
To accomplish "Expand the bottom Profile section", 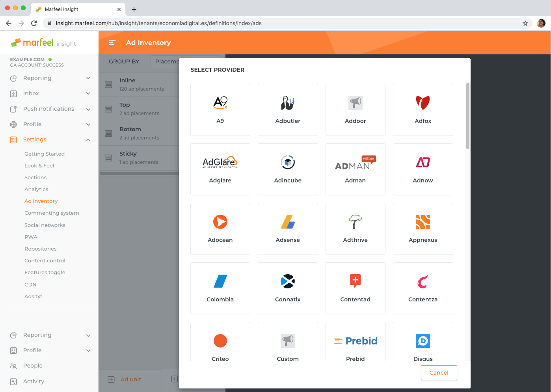I will 50,350.
